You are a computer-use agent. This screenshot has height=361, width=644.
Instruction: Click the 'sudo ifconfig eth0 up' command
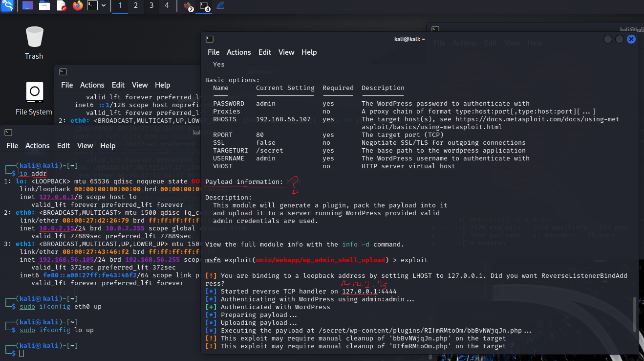[x=61, y=307]
